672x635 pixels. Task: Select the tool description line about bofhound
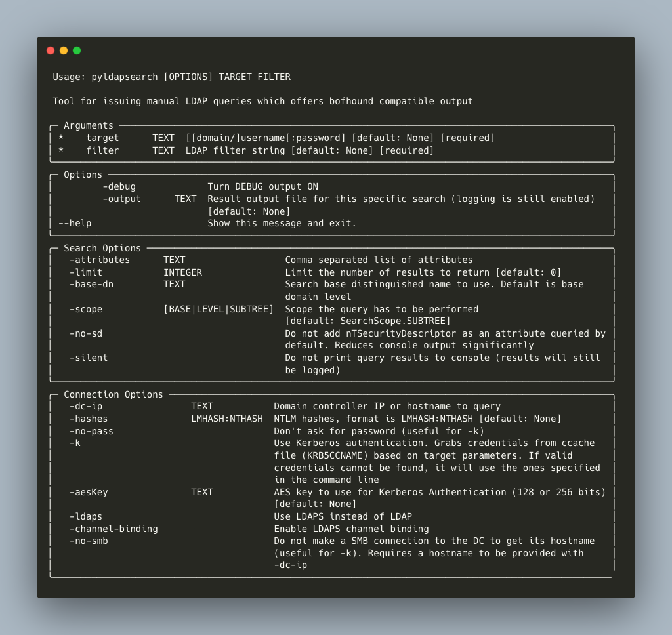(x=262, y=101)
